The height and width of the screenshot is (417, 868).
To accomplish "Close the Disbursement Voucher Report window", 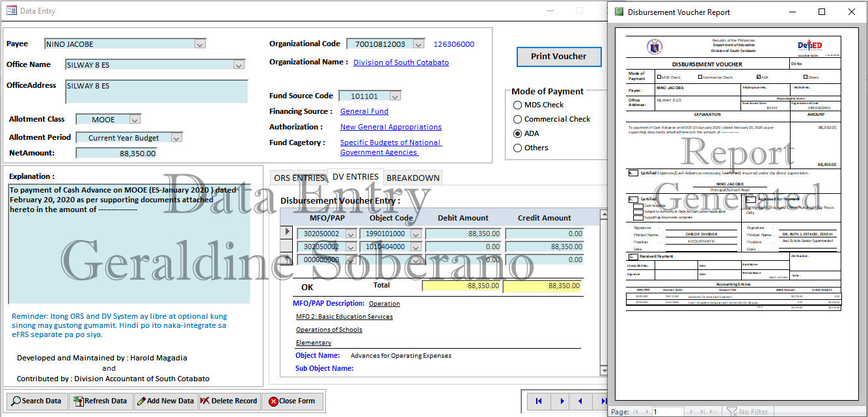I will pyautogui.click(x=852, y=12).
